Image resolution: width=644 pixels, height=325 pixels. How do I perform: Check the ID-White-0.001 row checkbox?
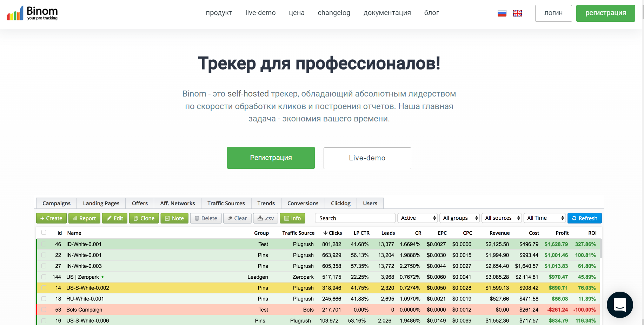(x=44, y=244)
